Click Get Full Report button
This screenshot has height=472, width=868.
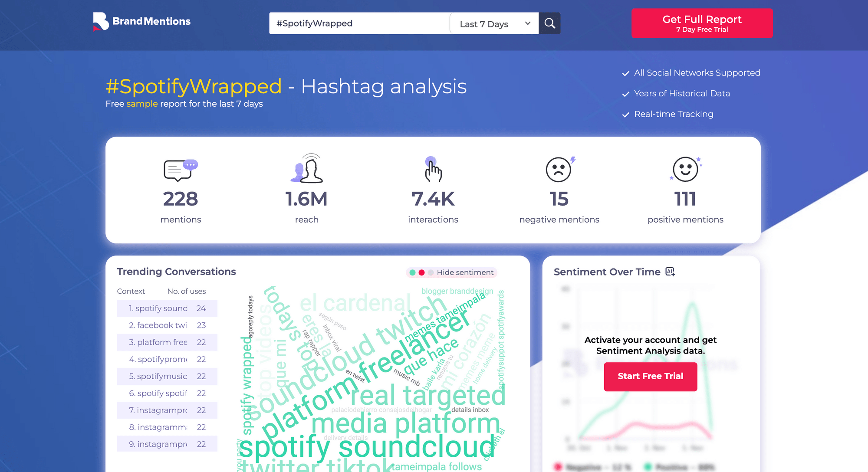[x=702, y=23]
